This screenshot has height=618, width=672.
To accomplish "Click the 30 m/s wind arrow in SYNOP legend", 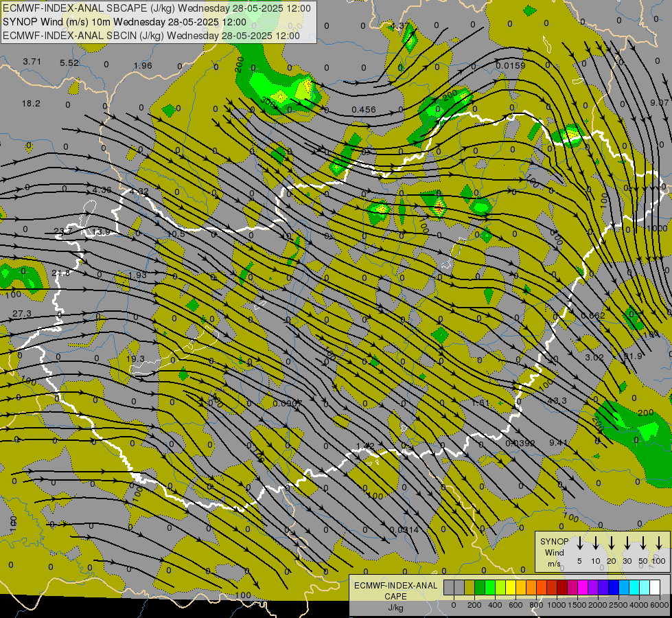I will [x=627, y=543].
